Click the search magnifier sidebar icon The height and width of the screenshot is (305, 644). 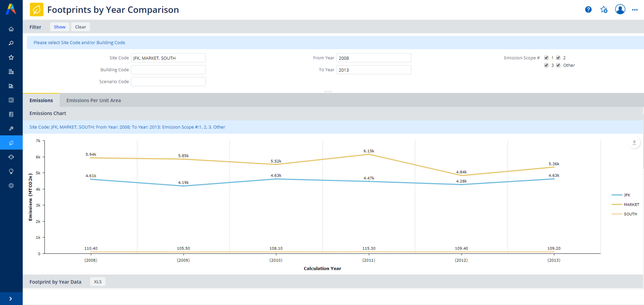click(x=11, y=43)
